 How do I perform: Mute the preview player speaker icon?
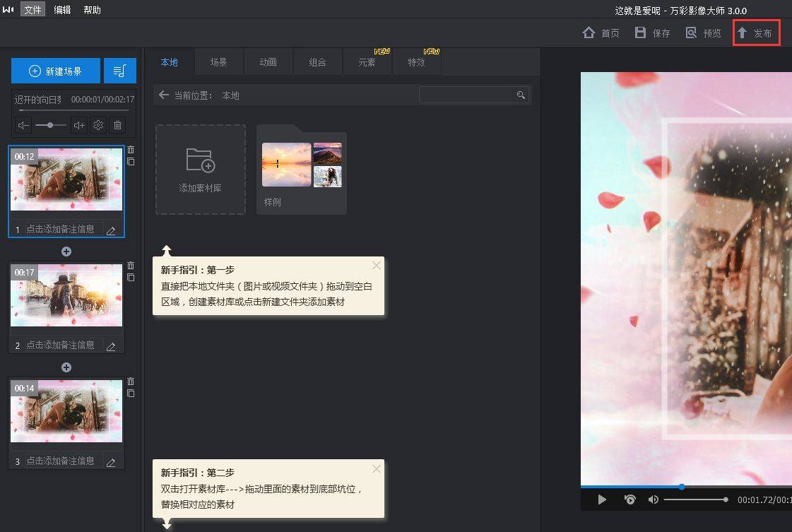[x=653, y=500]
